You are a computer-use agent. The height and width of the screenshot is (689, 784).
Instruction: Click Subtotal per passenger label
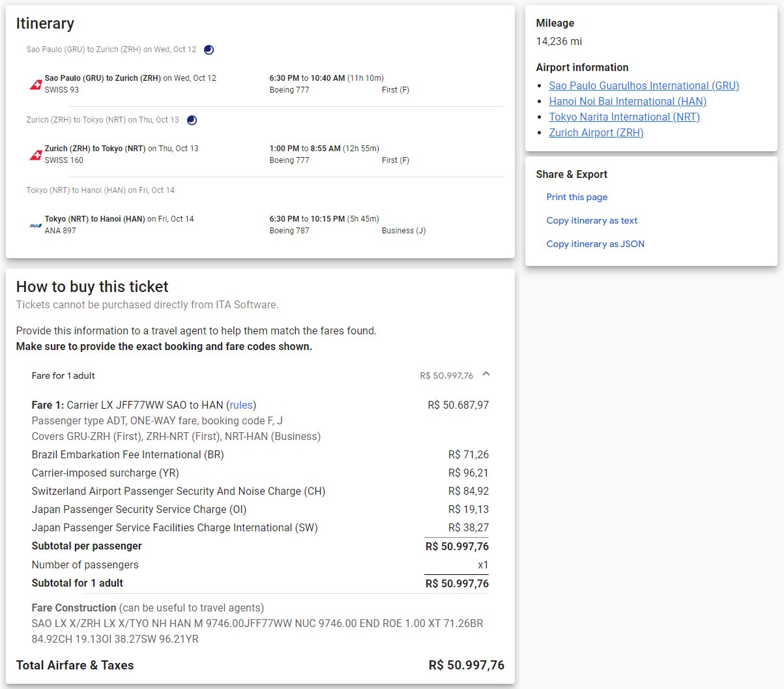tap(87, 546)
